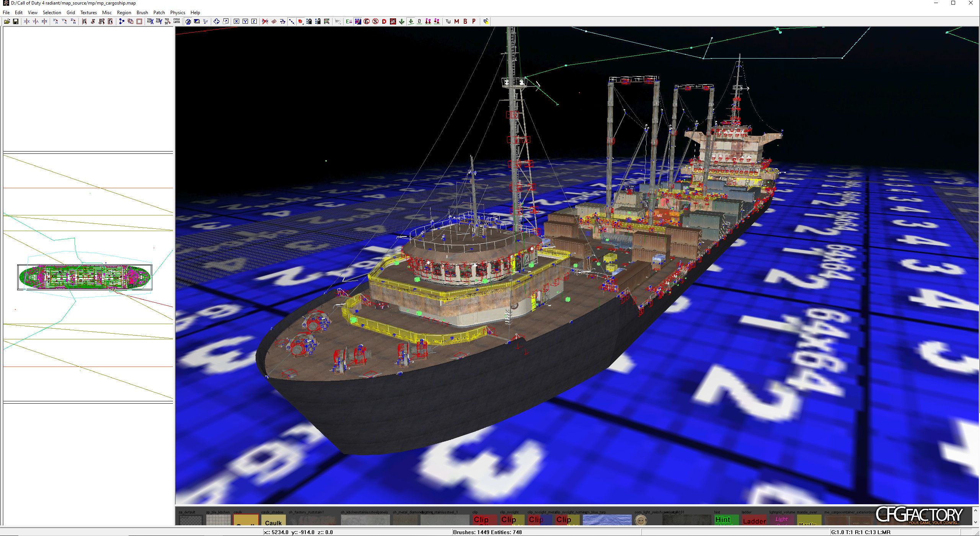Toggle the dark red P toolbar button

[474, 21]
